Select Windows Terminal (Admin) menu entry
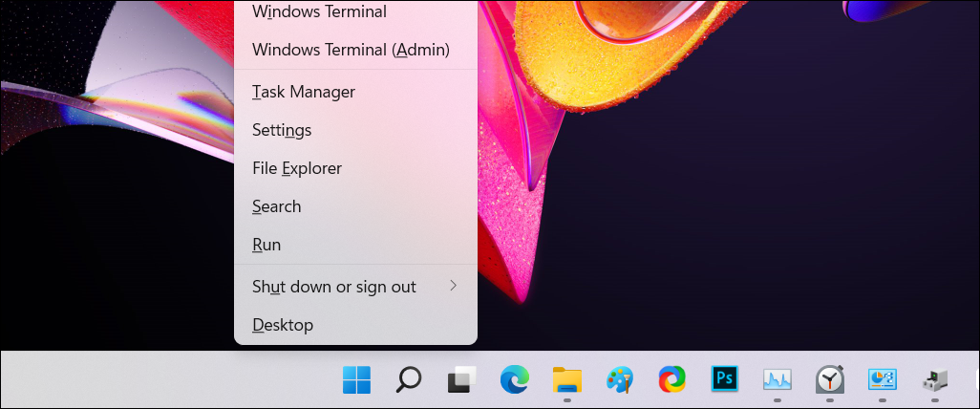Image resolution: width=980 pixels, height=409 pixels. click(350, 50)
